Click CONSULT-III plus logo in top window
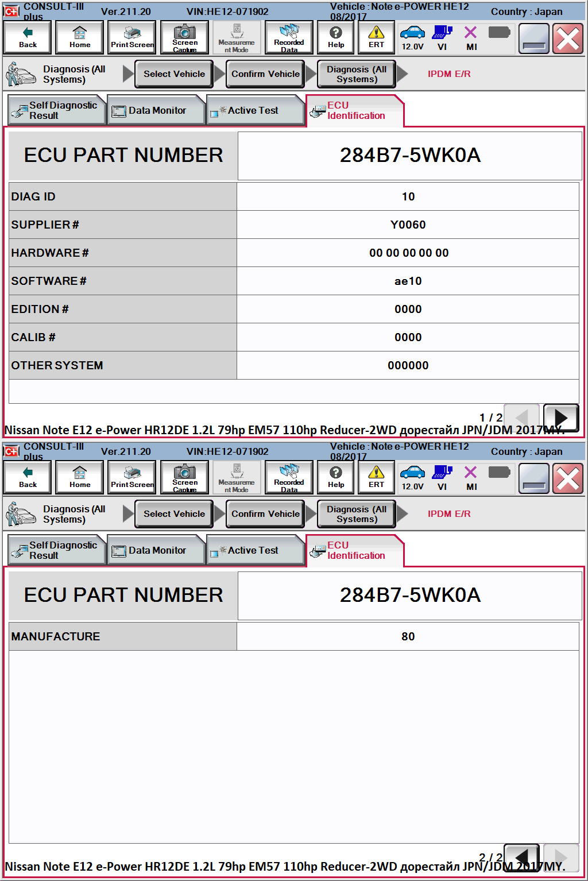 coord(11,11)
